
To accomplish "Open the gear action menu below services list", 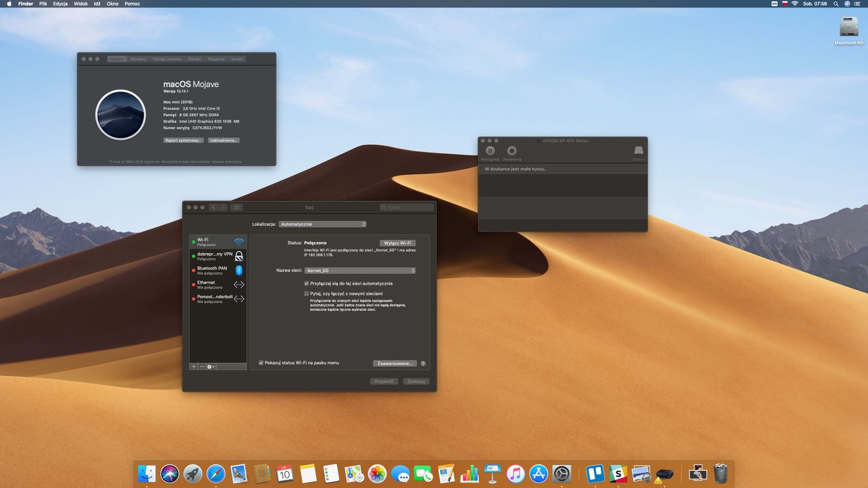I will 211,367.
